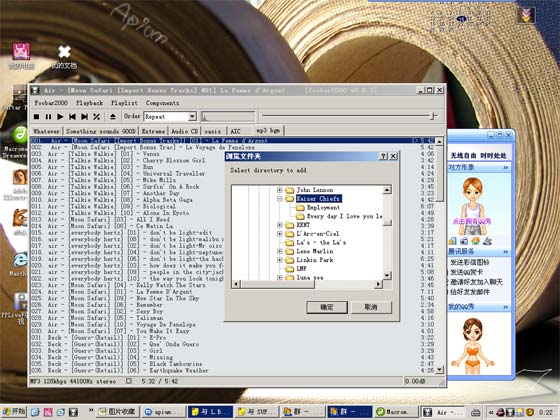The height and width of the screenshot is (420, 560).
Task: Switch to the Extreme playlist tab
Action: click(x=153, y=131)
